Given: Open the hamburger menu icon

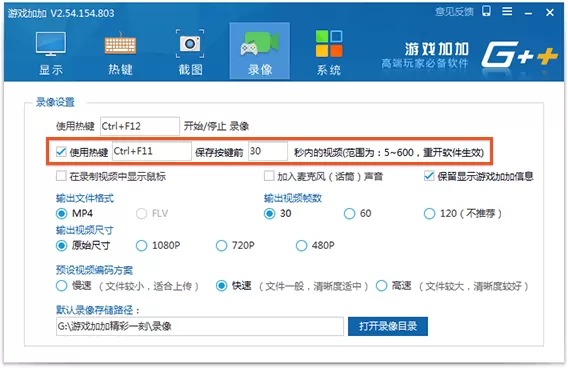Looking at the screenshot, I should pos(507,12).
